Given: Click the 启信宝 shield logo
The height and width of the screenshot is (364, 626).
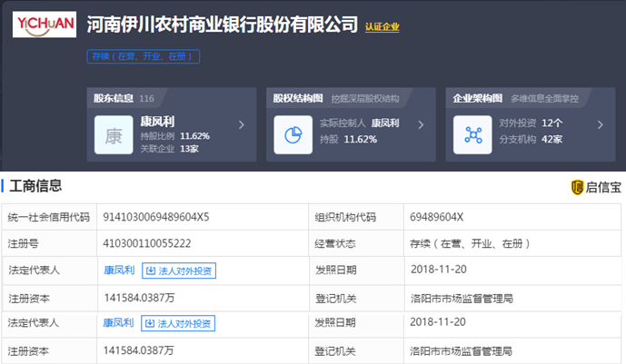Looking at the screenshot, I should pos(576,187).
